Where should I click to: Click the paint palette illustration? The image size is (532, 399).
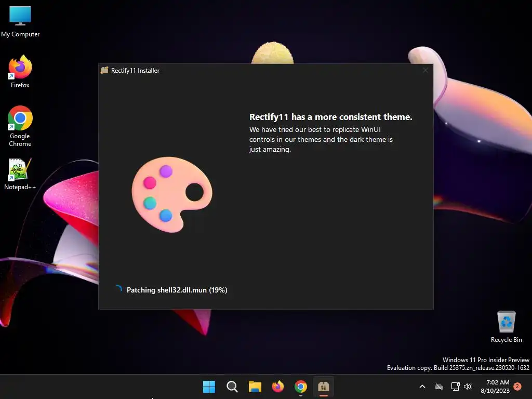[172, 194]
